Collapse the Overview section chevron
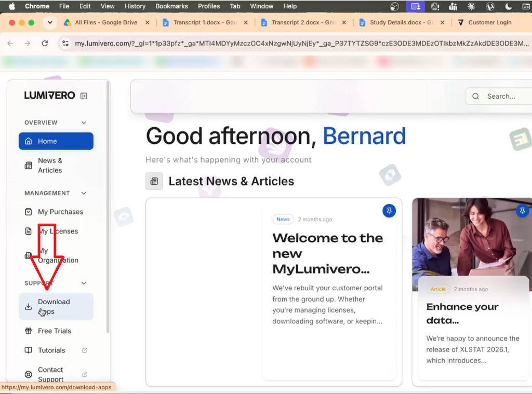Image resolution: width=532 pixels, height=394 pixels. (x=84, y=123)
